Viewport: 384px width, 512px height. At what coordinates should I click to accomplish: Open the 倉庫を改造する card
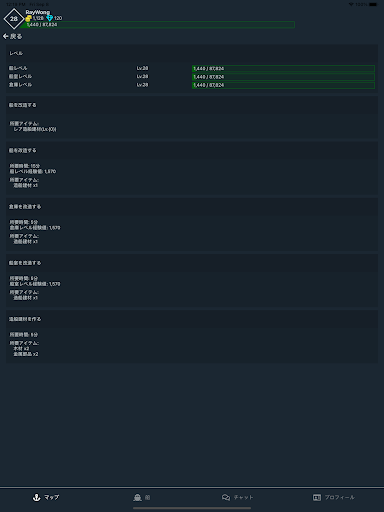(192, 225)
